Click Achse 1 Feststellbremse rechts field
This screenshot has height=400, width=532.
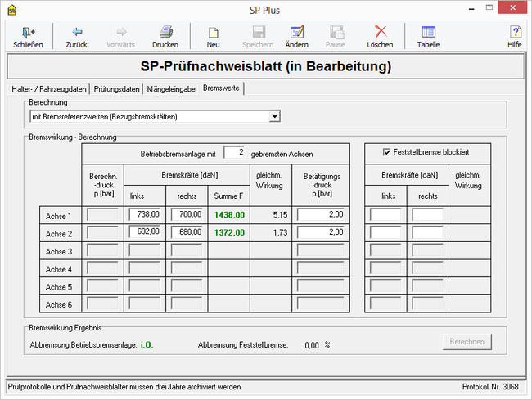pyautogui.click(x=427, y=215)
